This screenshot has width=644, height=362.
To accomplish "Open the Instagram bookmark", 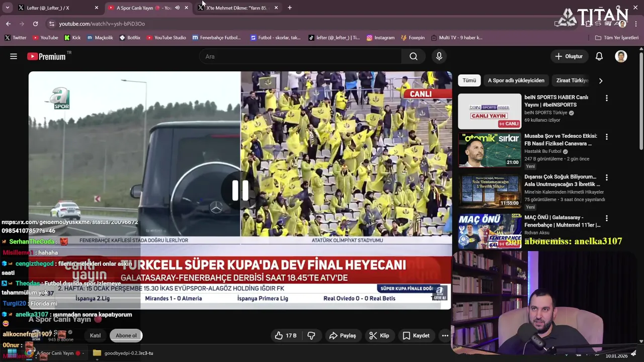I will (x=380, y=38).
